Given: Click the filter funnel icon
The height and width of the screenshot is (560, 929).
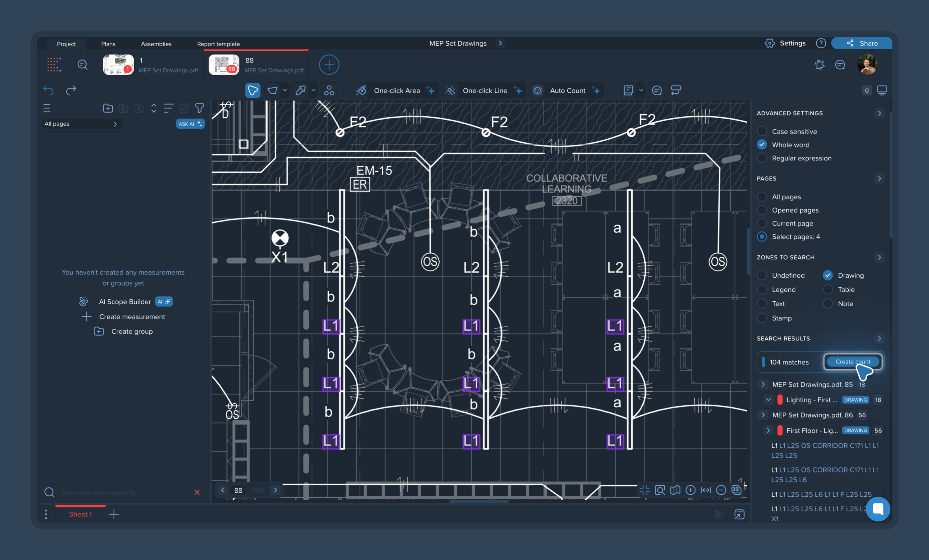Looking at the screenshot, I should point(200,109).
